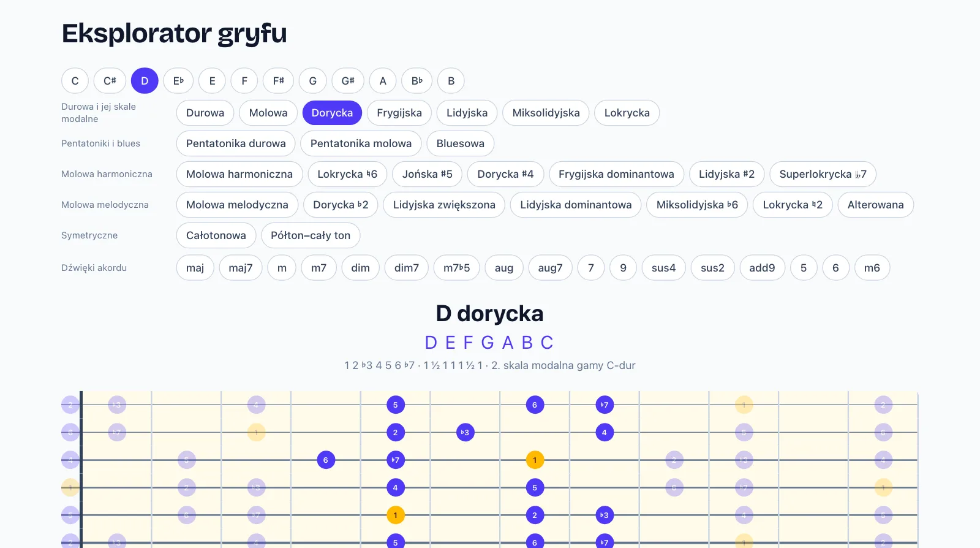Click the lone 6 marker on third string
Screen dimensions: 980x548
[326, 460]
